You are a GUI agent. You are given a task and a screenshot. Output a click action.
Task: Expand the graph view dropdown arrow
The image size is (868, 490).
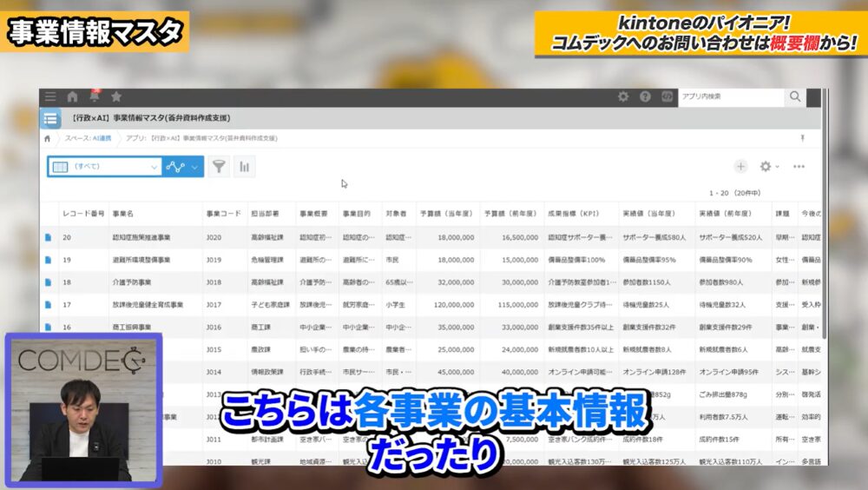click(x=194, y=166)
